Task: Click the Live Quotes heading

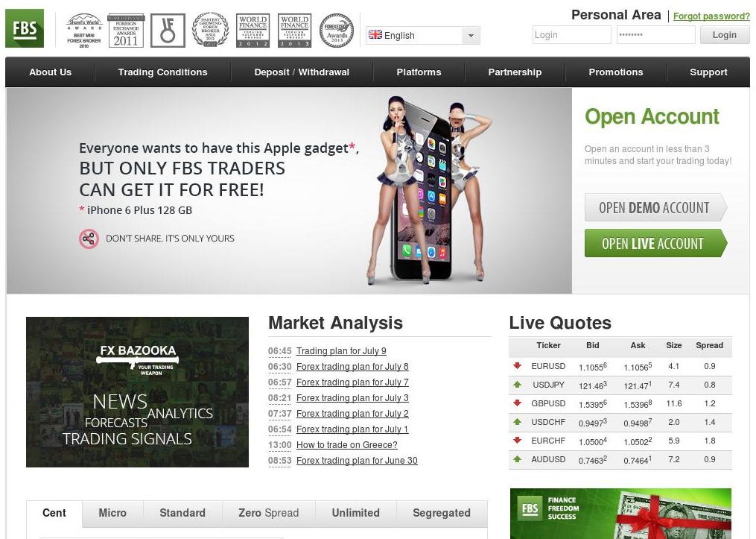Action: tap(560, 323)
